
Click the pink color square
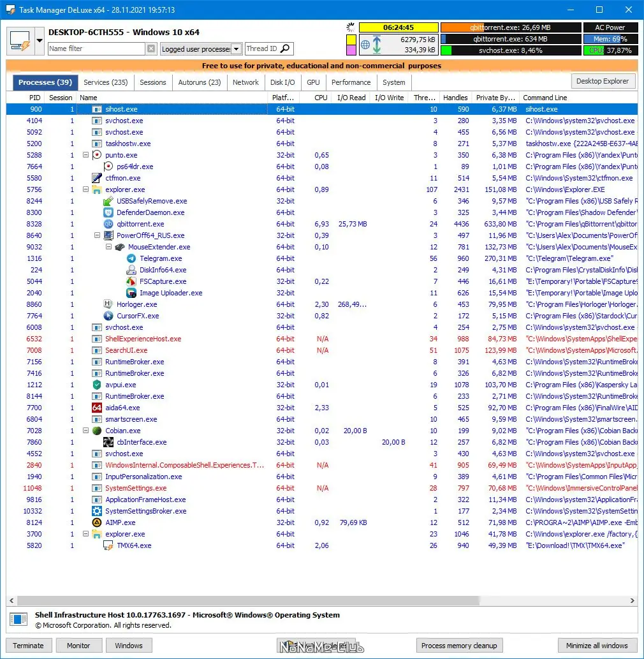[351, 50]
